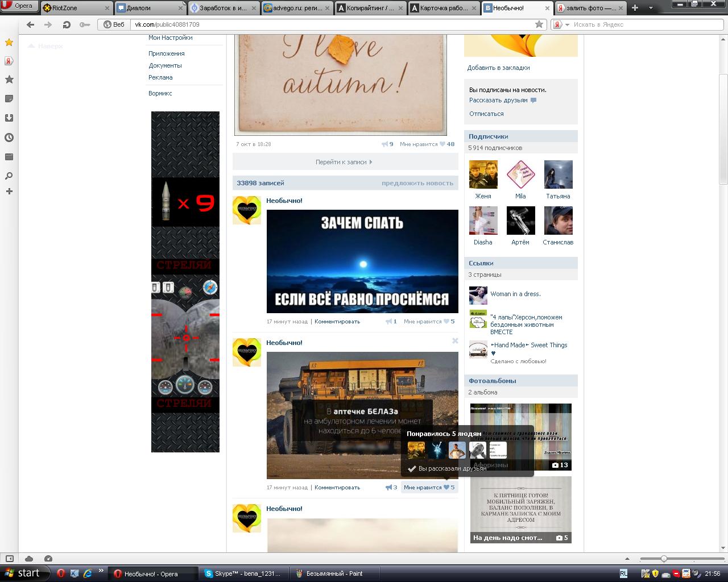
Task: Open Yandex panel in Opera sidebar
Action: coord(9,61)
